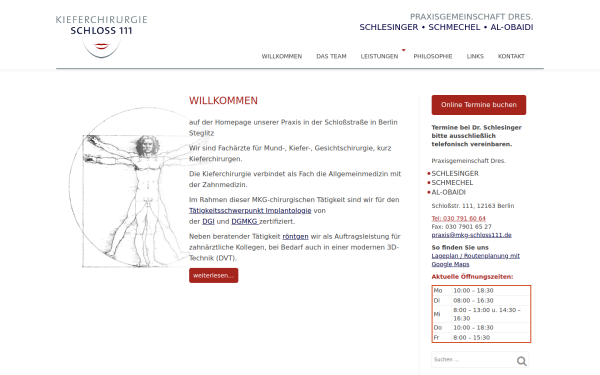The image size is (600, 375).
Task: Click the WILLKOMMEN heading
Action: (223, 101)
